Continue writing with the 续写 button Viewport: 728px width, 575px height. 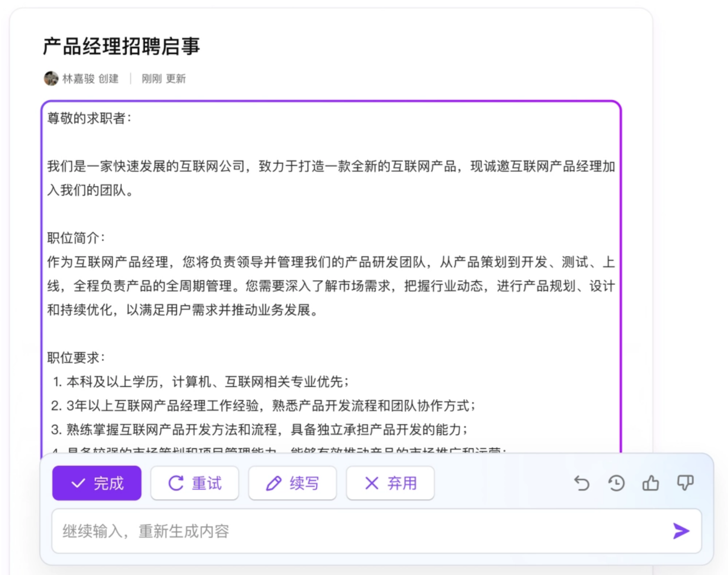(292, 483)
